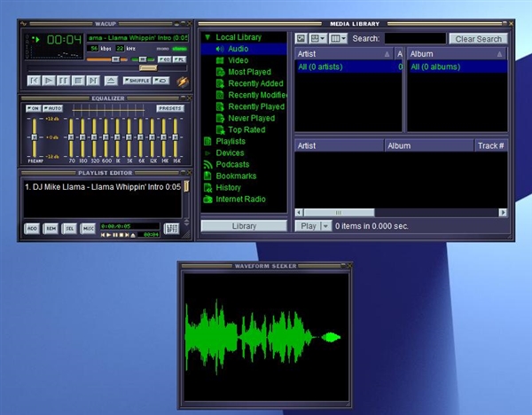Image resolution: width=532 pixels, height=415 pixels.
Task: Stop playback with the main Stop button
Action: 79,81
